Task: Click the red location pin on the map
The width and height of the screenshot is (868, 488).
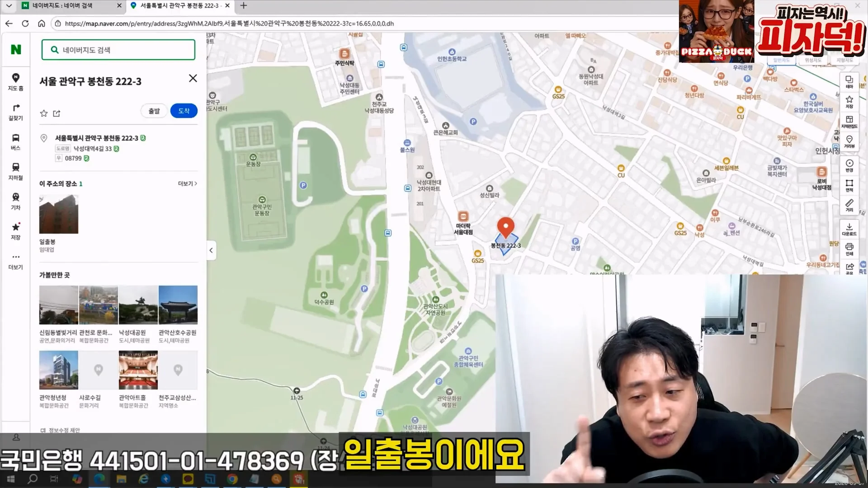Action: (506, 227)
